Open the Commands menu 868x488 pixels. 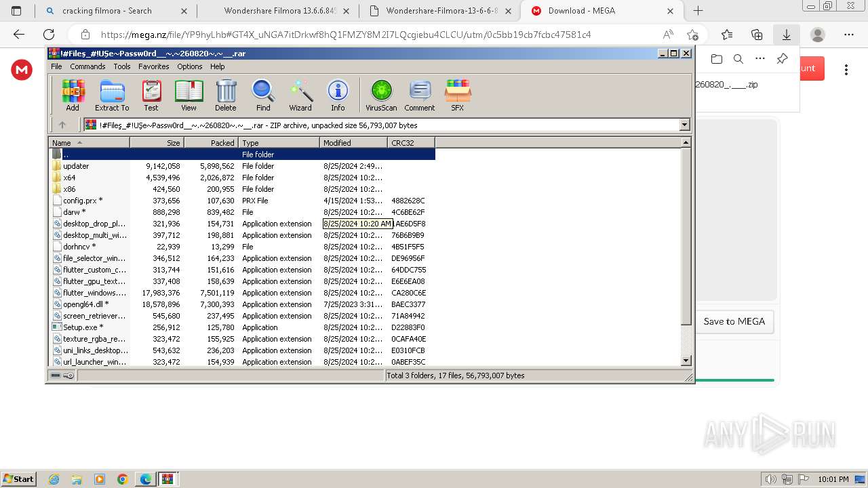pyautogui.click(x=87, y=66)
